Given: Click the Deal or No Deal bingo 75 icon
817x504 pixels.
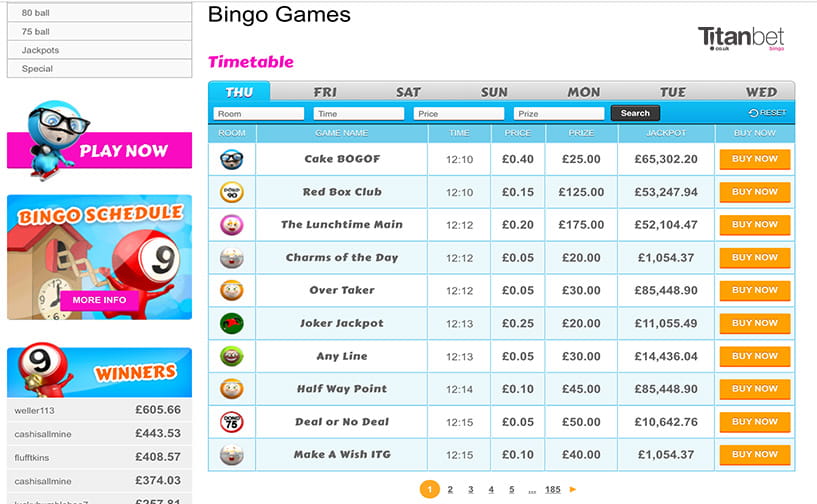Looking at the screenshot, I should pyautogui.click(x=232, y=422).
